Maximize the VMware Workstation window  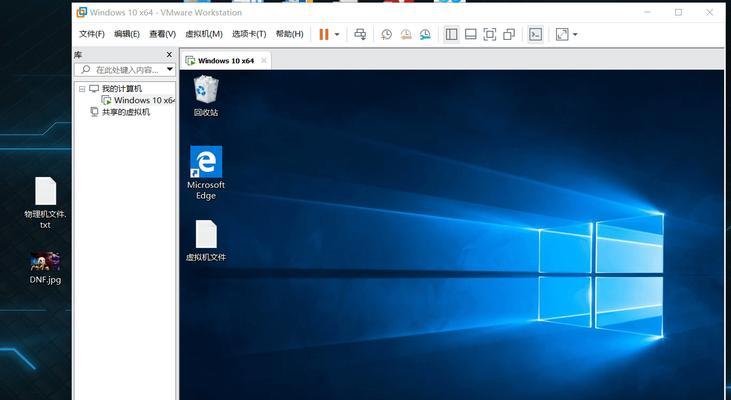coord(678,12)
